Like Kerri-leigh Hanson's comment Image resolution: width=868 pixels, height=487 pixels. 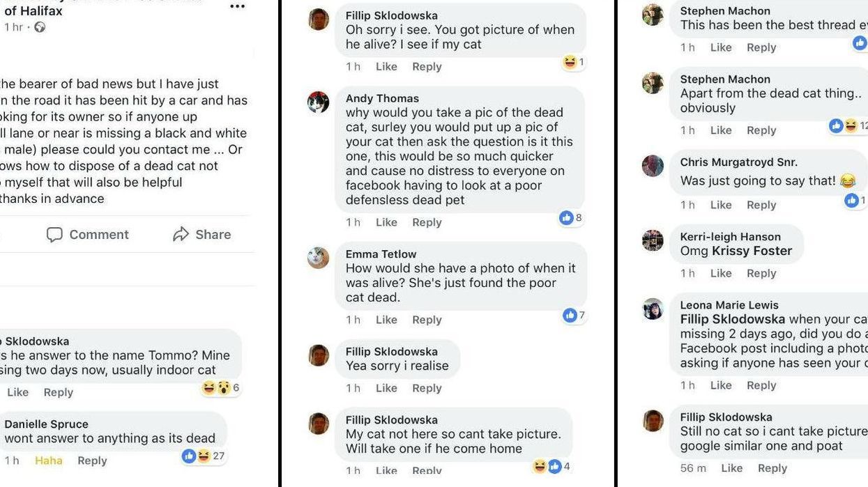[721, 273]
